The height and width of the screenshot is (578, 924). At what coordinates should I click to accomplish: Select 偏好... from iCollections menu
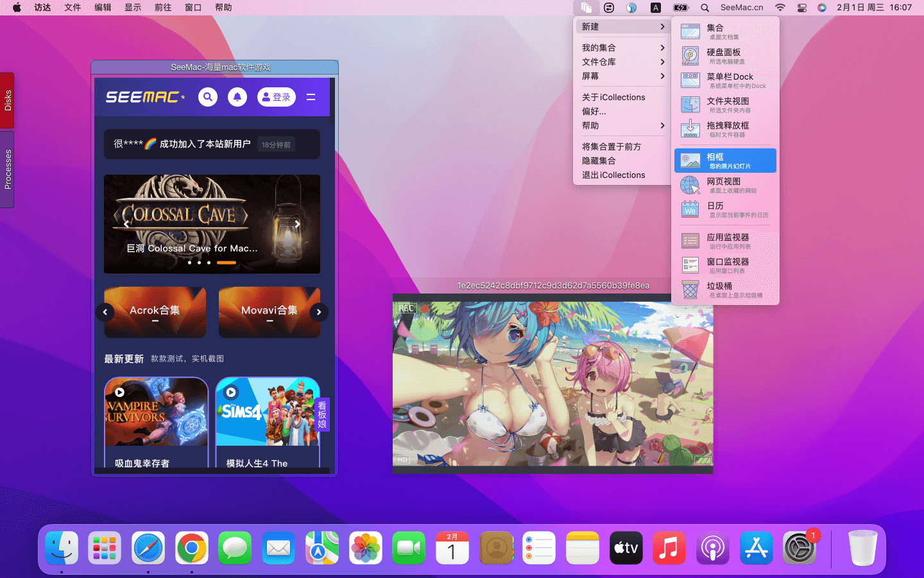coord(594,111)
